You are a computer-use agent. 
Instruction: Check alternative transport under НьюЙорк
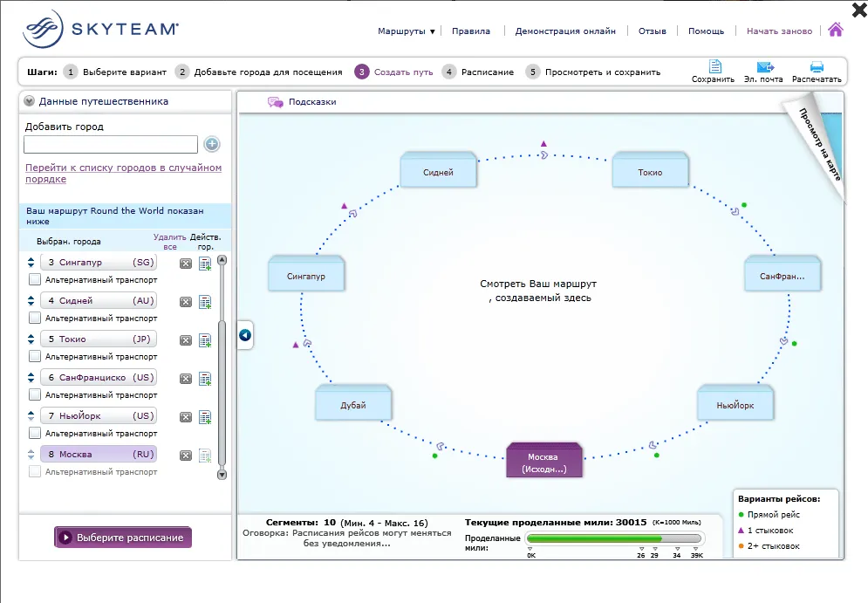pyautogui.click(x=34, y=433)
